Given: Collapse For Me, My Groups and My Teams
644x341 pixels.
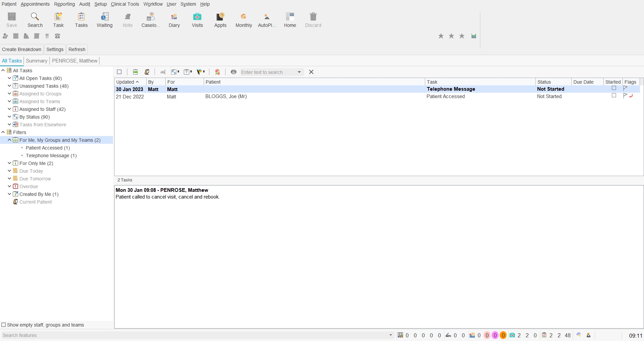Looking at the screenshot, I should click(9, 140).
